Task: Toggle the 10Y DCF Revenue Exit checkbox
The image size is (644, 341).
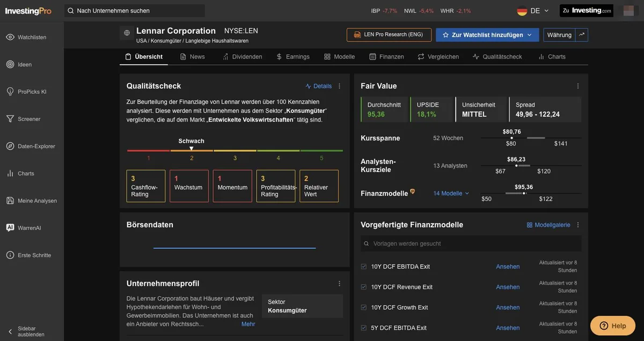Action: 364,287
